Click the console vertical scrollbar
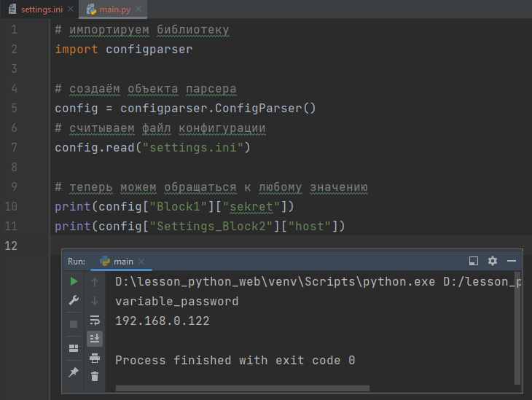 pyautogui.click(x=517, y=328)
